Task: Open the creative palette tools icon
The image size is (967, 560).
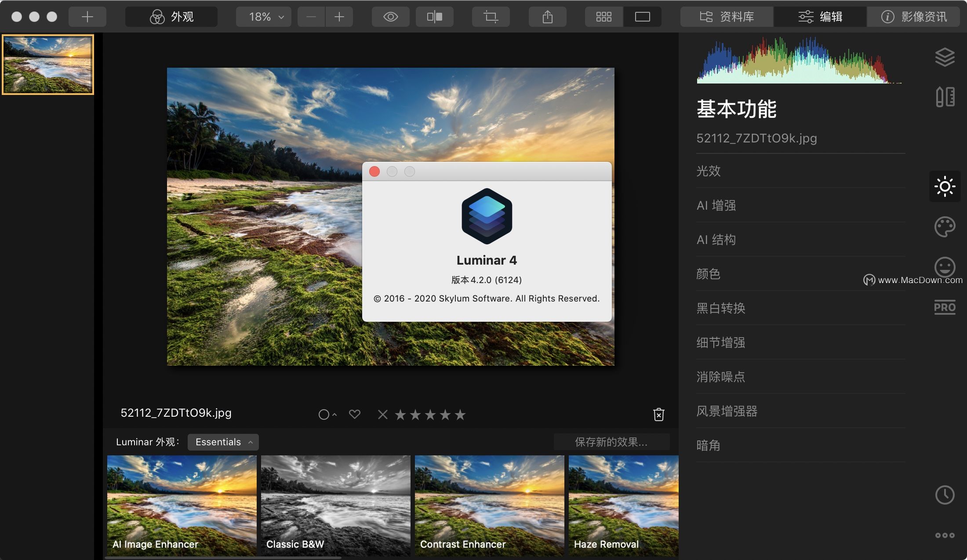Action: pyautogui.click(x=945, y=227)
